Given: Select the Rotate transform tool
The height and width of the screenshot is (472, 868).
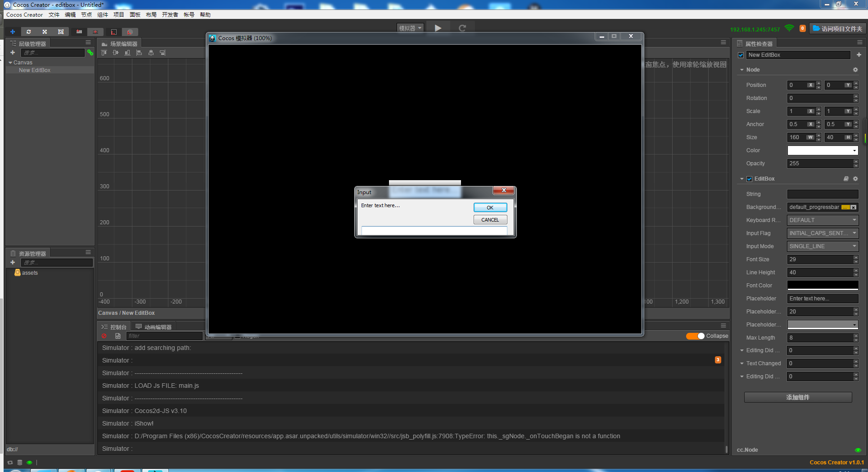Looking at the screenshot, I should pos(28,32).
